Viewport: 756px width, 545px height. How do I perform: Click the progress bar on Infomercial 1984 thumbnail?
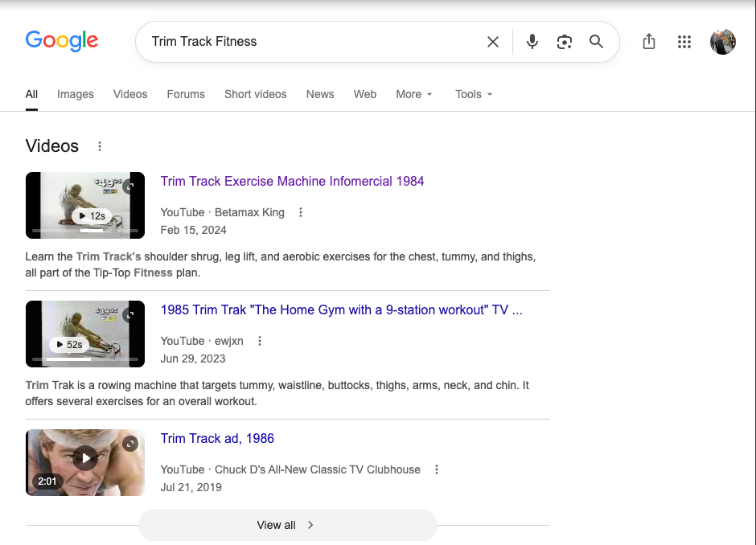pyautogui.click(x=85, y=231)
